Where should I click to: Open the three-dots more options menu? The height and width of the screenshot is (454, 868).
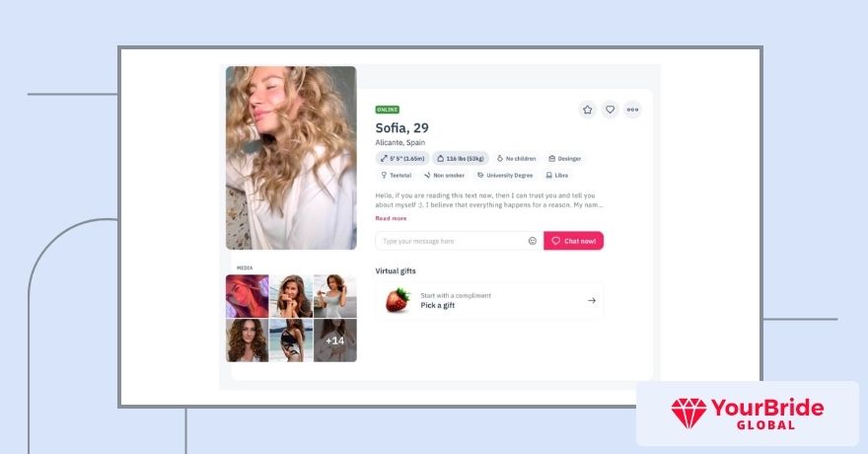[632, 110]
